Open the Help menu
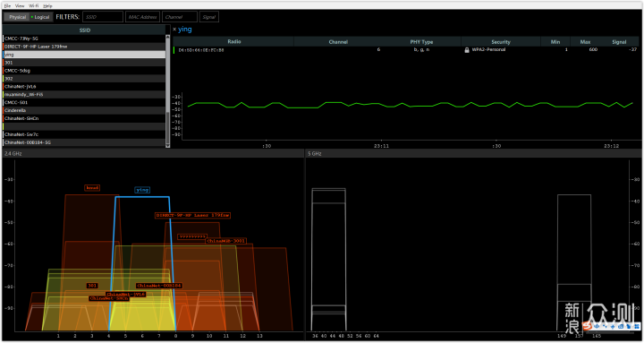 [x=47, y=5]
